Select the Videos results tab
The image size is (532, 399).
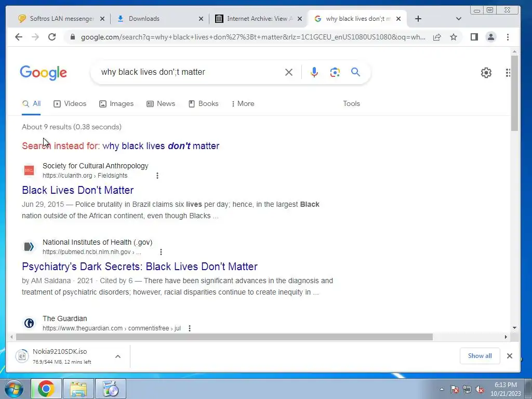70,103
